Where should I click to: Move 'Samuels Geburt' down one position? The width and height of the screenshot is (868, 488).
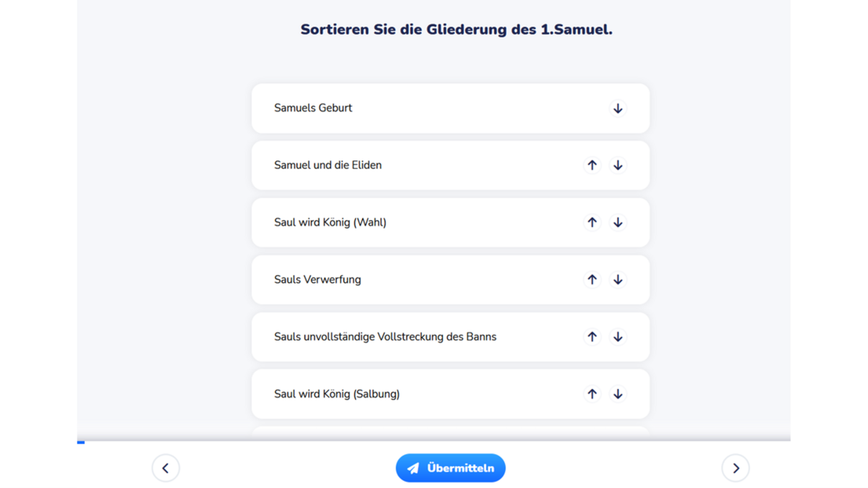coord(618,108)
